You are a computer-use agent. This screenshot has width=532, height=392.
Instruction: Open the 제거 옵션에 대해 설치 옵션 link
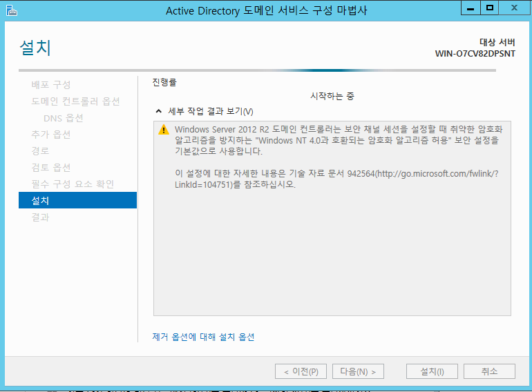203,337
